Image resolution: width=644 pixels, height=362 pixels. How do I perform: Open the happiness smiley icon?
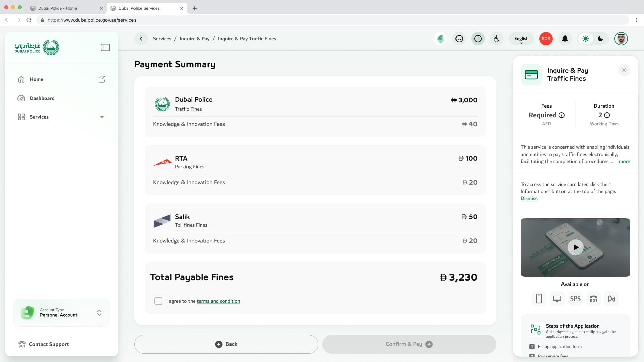[x=459, y=39]
